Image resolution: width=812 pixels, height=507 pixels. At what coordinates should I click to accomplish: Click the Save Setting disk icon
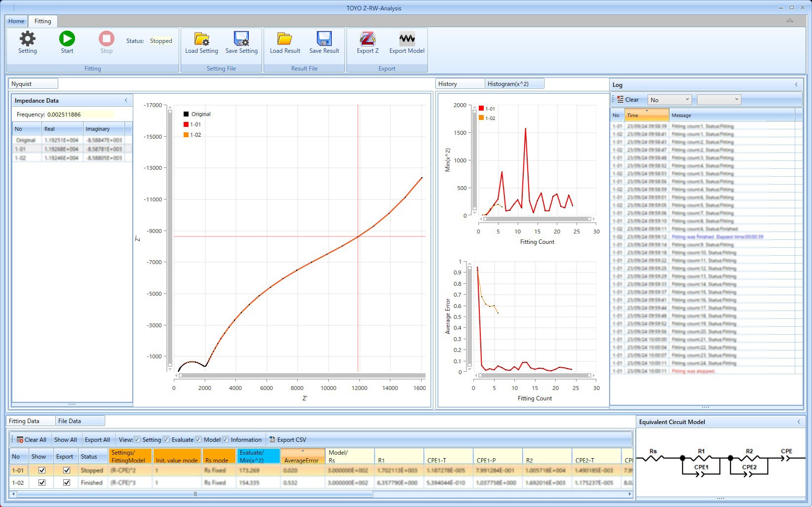(x=241, y=39)
